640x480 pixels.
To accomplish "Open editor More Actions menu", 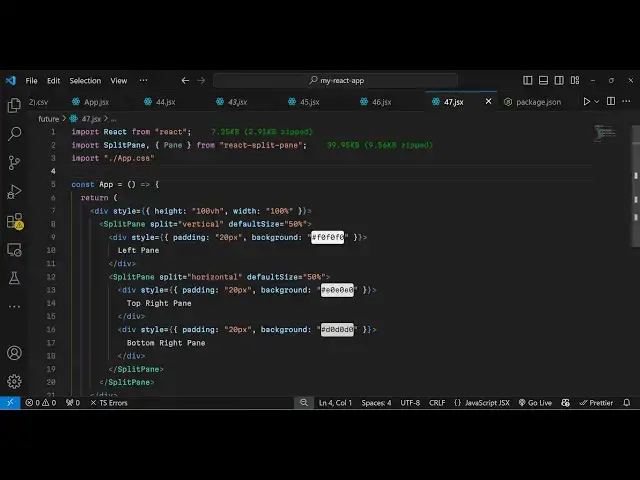I will pyautogui.click(x=626, y=101).
